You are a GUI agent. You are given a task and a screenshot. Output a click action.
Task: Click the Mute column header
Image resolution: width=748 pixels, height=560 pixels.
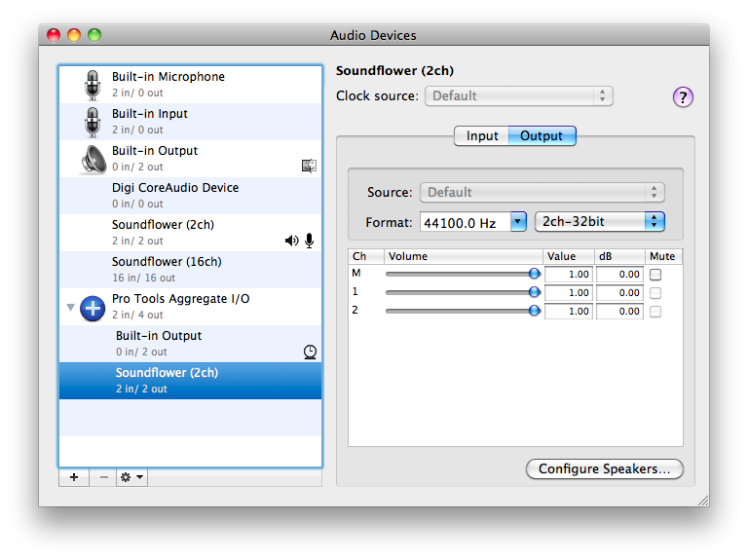[x=663, y=256]
